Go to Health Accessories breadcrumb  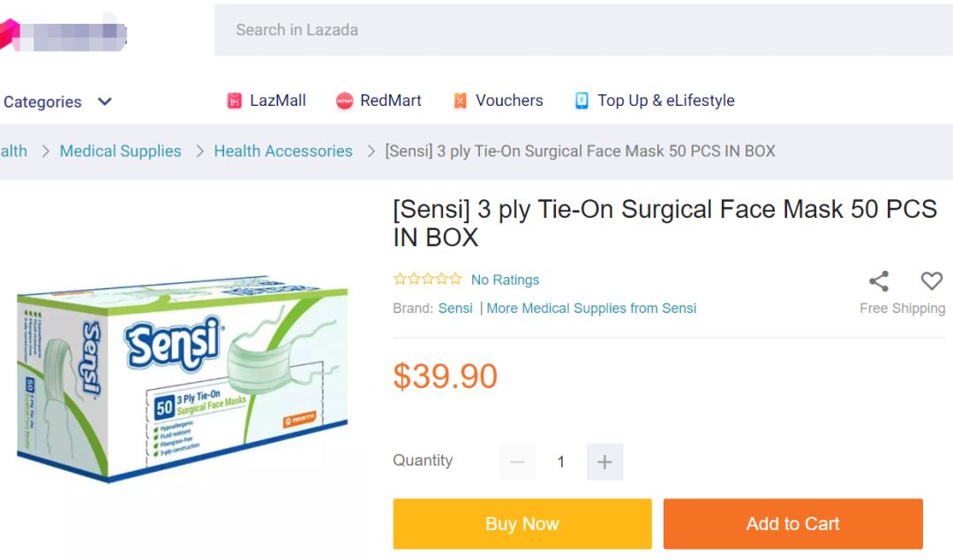[x=283, y=152]
